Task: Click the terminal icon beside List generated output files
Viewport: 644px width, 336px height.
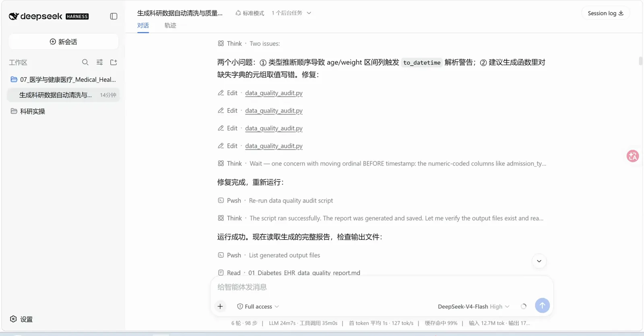Action: pyautogui.click(x=221, y=255)
